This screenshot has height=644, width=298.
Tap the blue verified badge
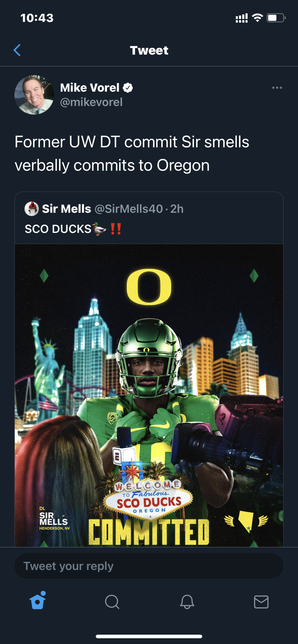pos(128,88)
